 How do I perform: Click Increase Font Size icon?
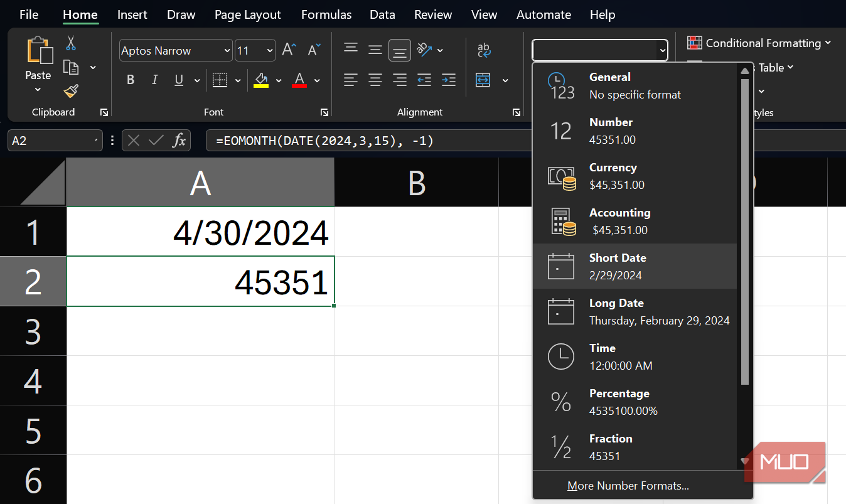[x=289, y=50]
